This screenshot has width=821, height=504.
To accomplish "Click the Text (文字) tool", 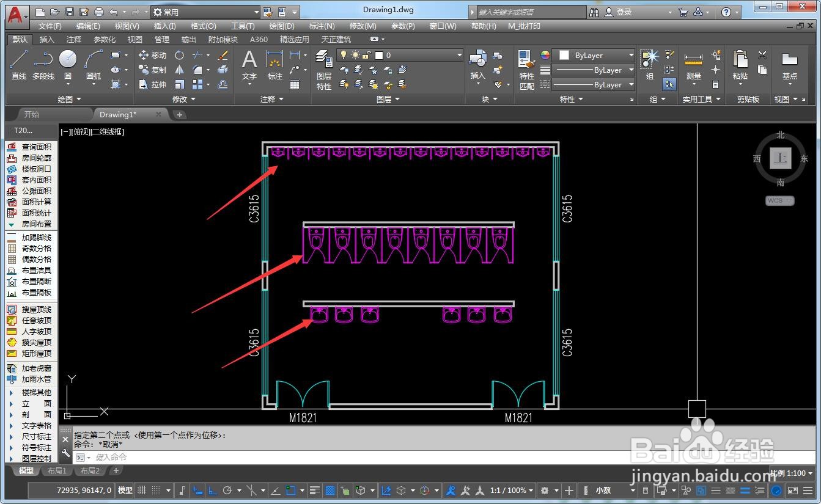I will pos(249,65).
